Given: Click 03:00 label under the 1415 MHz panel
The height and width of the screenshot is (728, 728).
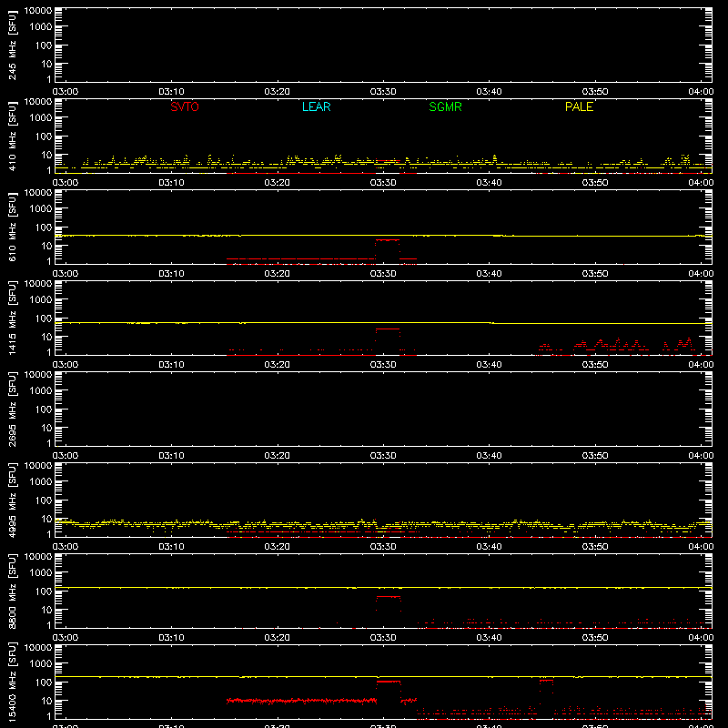Looking at the screenshot, I should coord(65,365).
